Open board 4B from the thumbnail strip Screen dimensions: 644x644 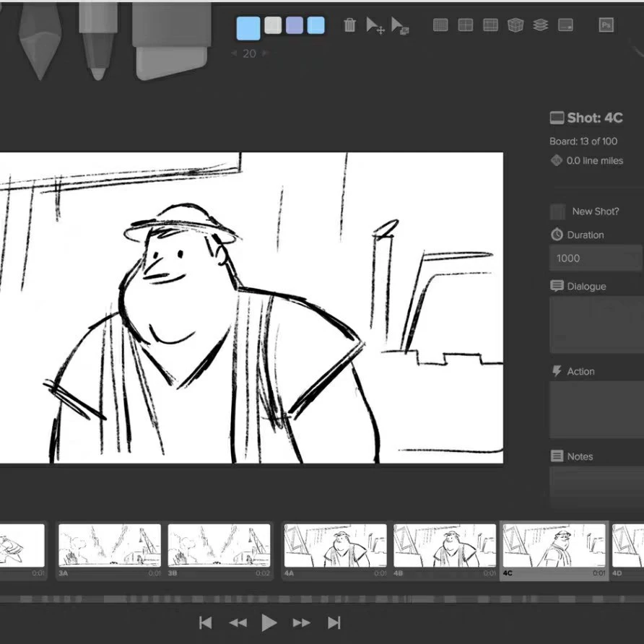pyautogui.click(x=445, y=549)
